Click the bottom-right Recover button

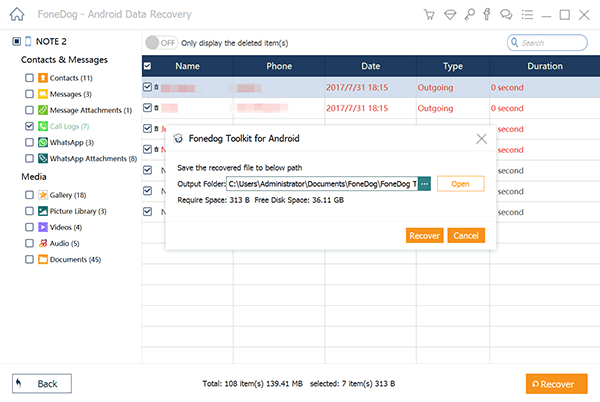[x=556, y=384]
